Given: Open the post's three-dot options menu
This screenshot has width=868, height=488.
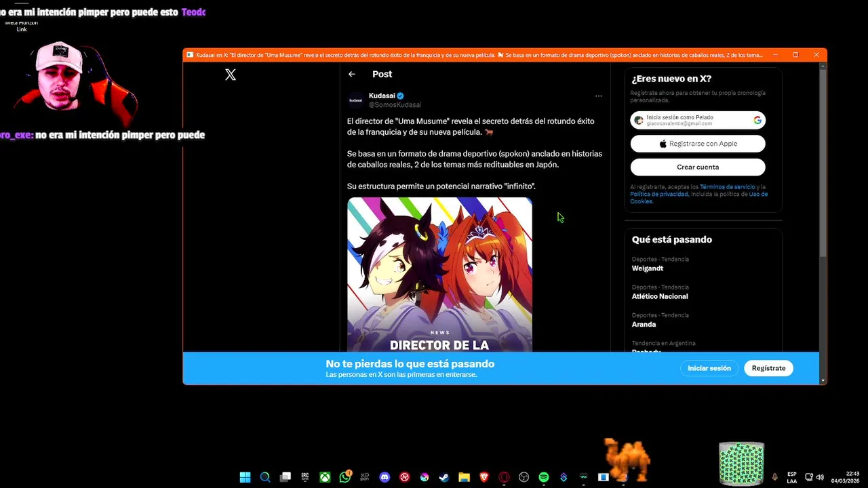Looking at the screenshot, I should [x=598, y=96].
